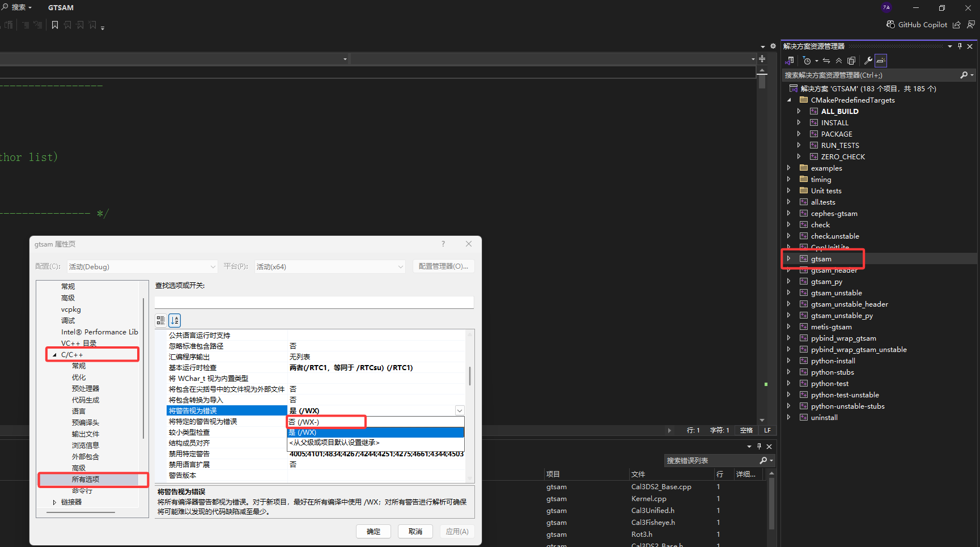980x547 pixels.
Task: Click the 文件 column header in error list
Action: pyautogui.click(x=671, y=474)
